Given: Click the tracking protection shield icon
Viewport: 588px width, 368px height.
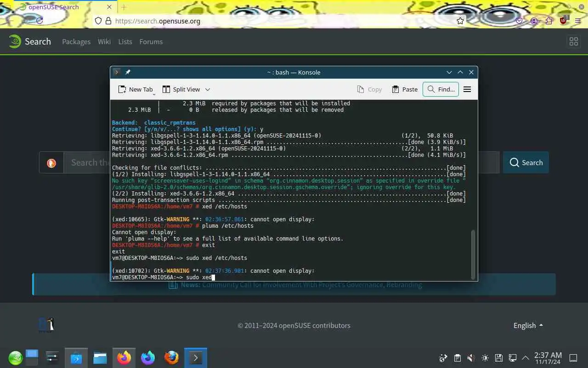Looking at the screenshot, I should click(98, 21).
